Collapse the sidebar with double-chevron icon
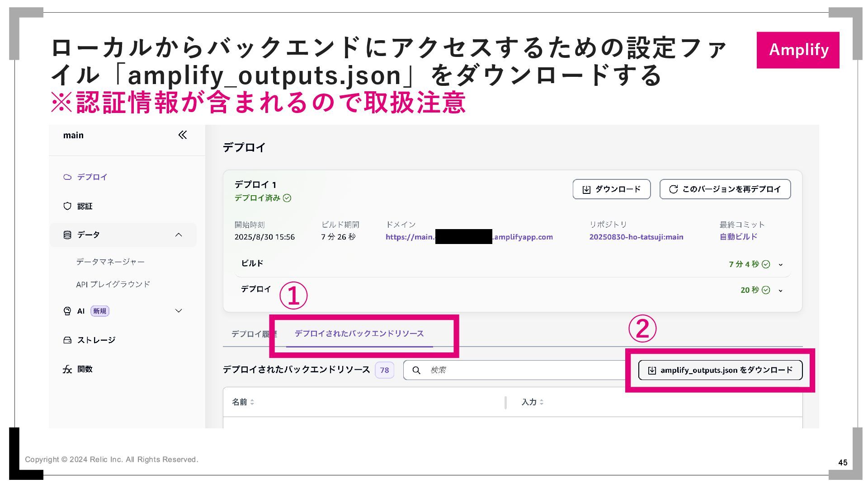 click(183, 135)
